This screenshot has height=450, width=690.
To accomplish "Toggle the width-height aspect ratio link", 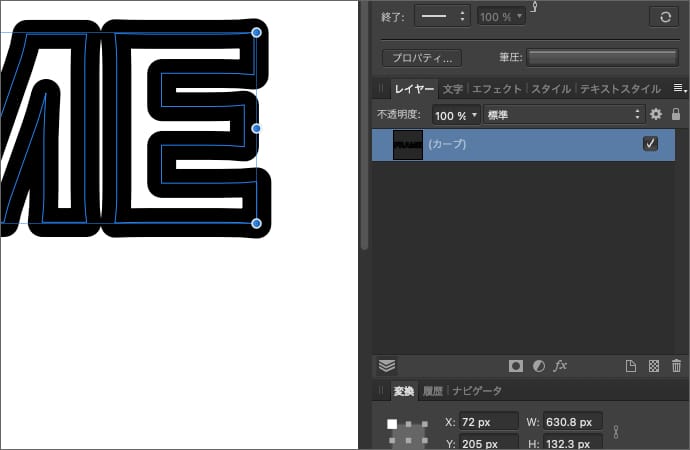I will pos(617,432).
